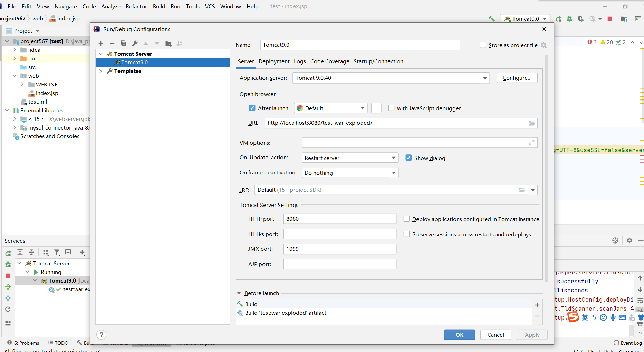Browse JRE folder icon
644x352 pixels.
522,190
